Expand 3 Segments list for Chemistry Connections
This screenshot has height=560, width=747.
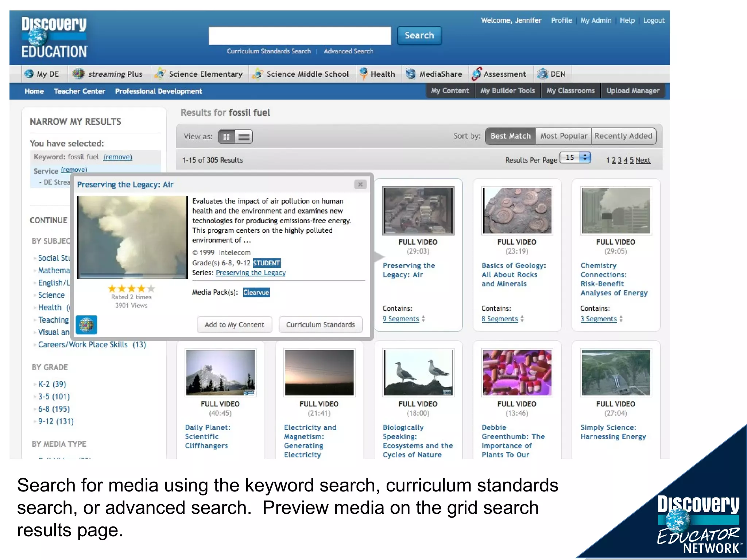(601, 319)
